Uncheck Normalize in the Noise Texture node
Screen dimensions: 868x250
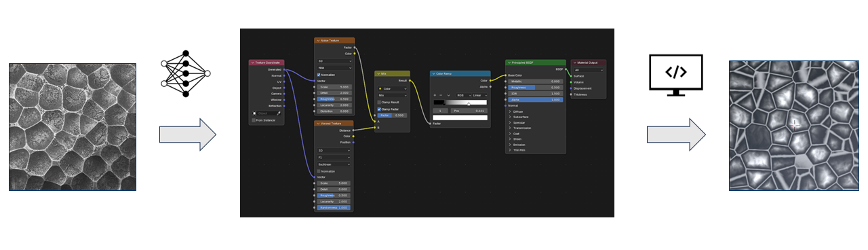319,74
